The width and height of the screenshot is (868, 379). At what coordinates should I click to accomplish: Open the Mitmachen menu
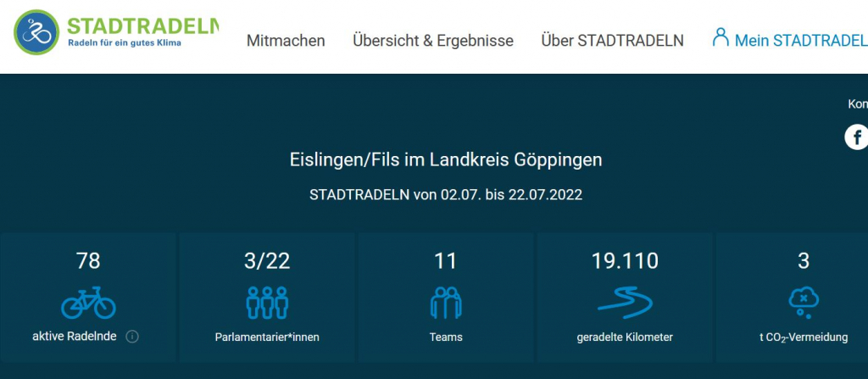point(286,41)
